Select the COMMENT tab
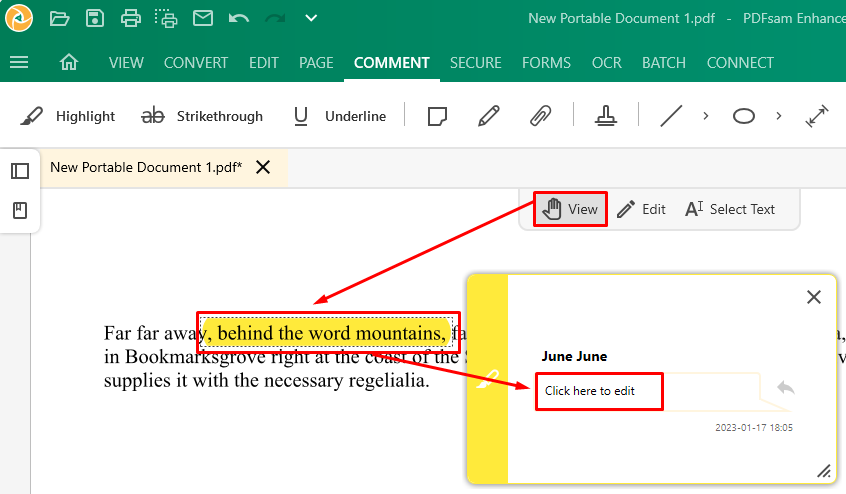 pyautogui.click(x=392, y=63)
